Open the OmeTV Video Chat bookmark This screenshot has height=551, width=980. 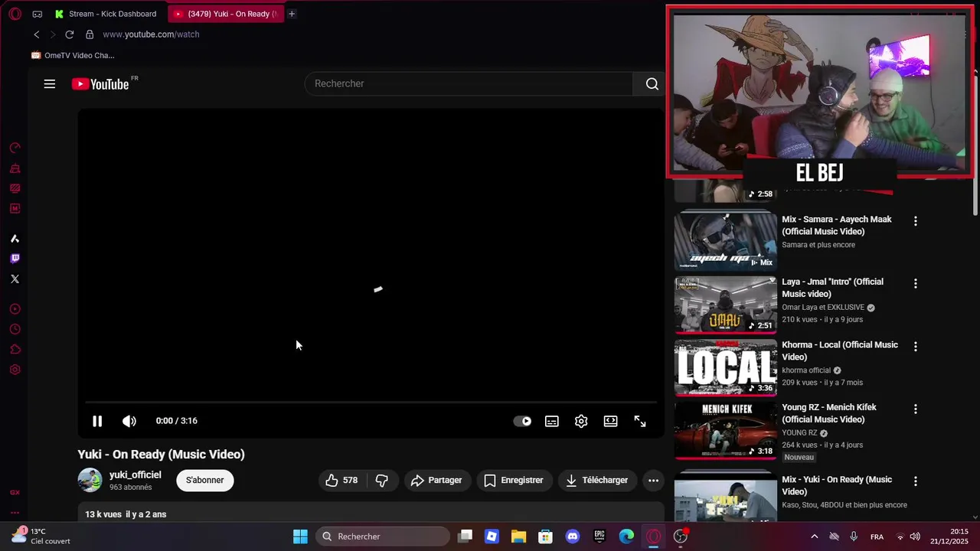coord(73,55)
